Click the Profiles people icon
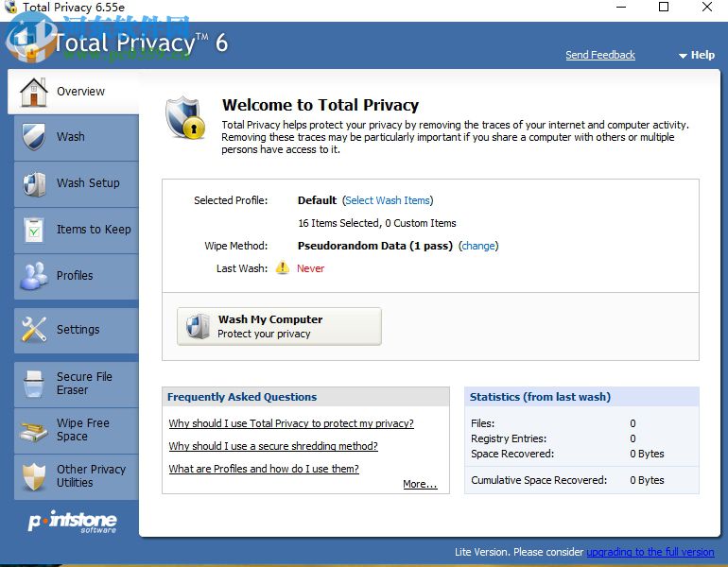Image resolution: width=728 pixels, height=567 pixels. [33, 276]
